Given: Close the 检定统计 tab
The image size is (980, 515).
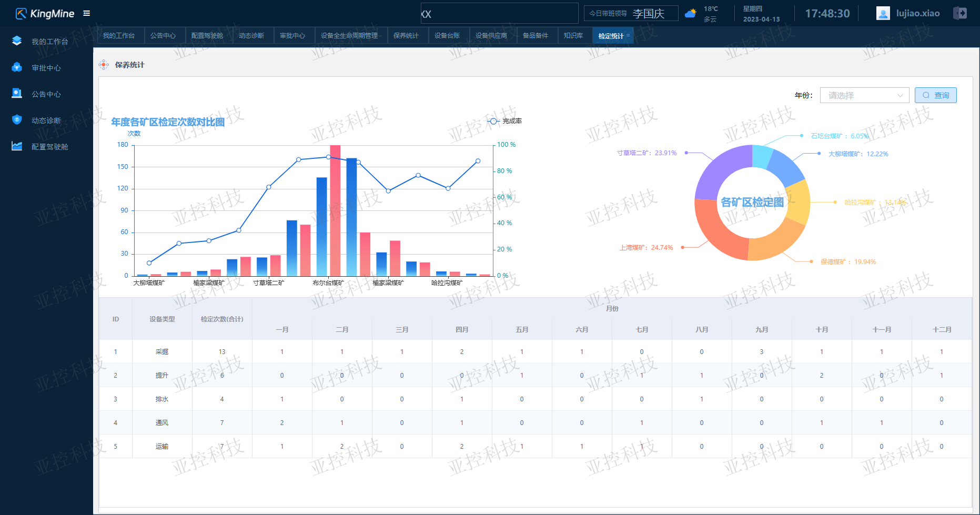Looking at the screenshot, I should (x=628, y=35).
